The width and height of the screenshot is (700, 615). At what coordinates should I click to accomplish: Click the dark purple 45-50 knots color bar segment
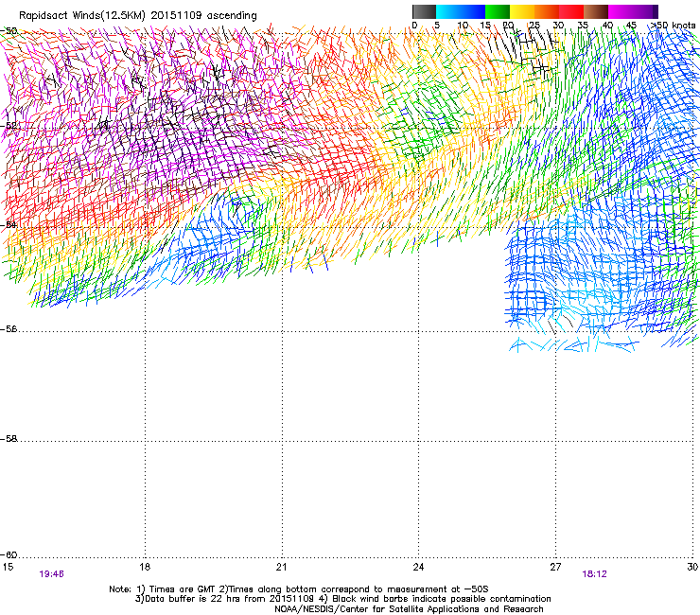pos(645,11)
